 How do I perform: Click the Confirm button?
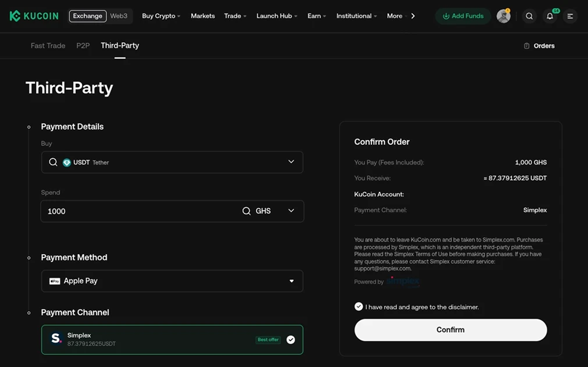coord(451,329)
